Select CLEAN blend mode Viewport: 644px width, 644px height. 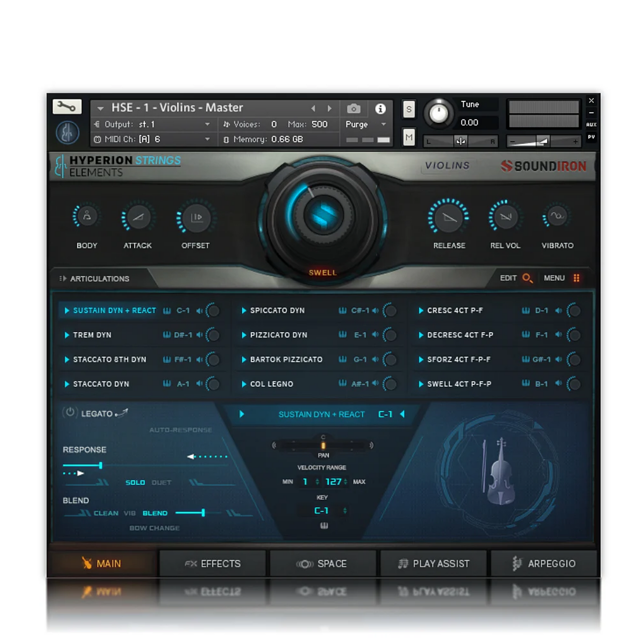pos(106,513)
